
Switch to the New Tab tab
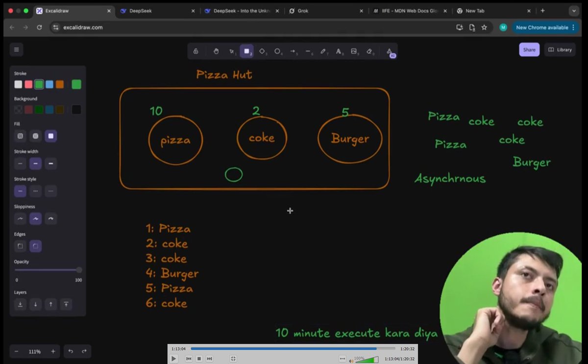point(494,11)
